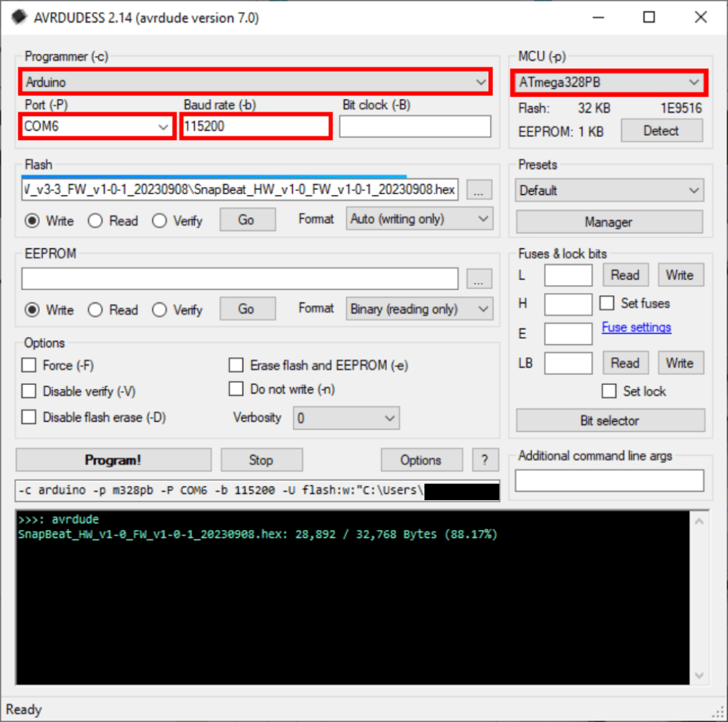Click the Stop button
Image resolution: width=728 pixels, height=722 pixels.
coord(262,460)
